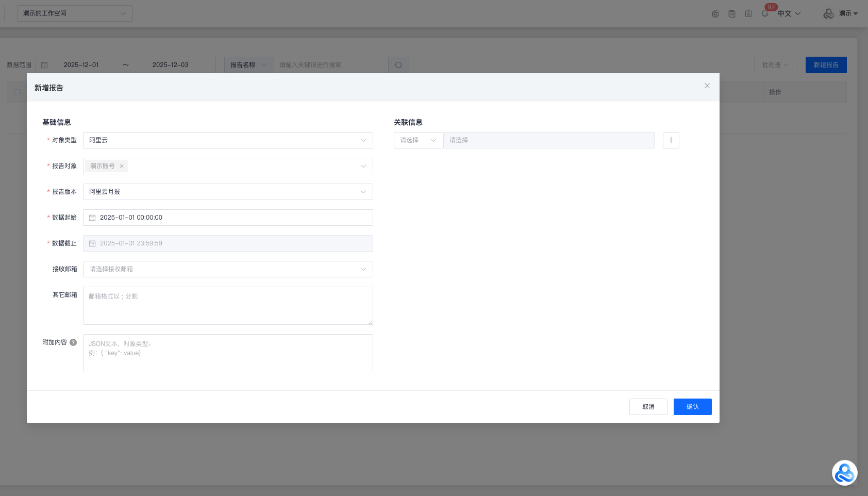This screenshot has height=496, width=868.
Task: Focus the 附加内容 JSON text area
Action: pos(228,353)
